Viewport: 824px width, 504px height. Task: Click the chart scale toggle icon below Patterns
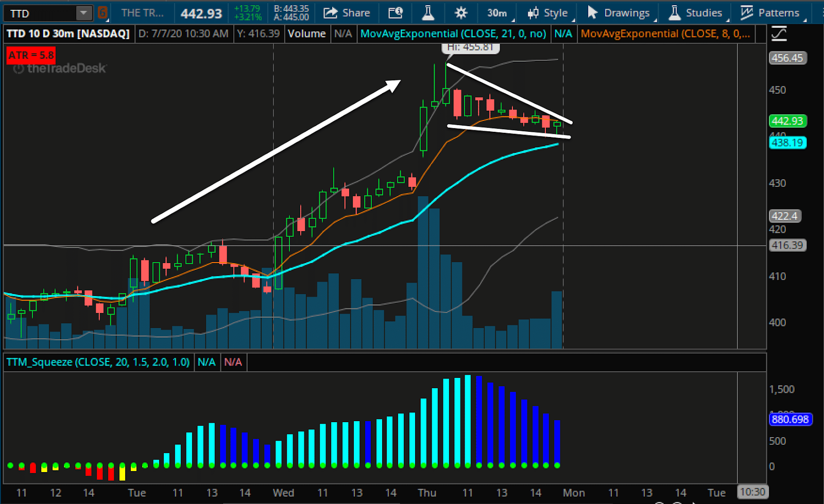point(779,34)
